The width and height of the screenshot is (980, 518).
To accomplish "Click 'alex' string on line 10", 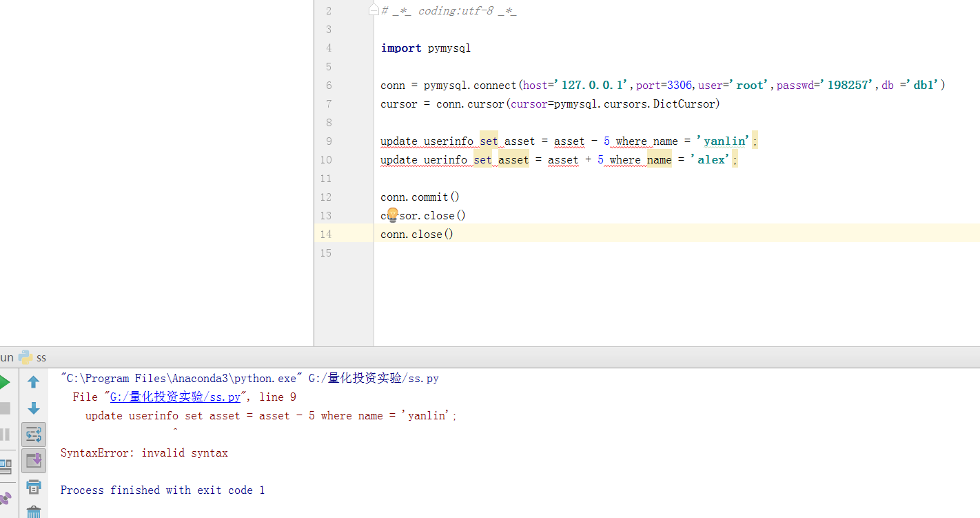I will click(712, 160).
